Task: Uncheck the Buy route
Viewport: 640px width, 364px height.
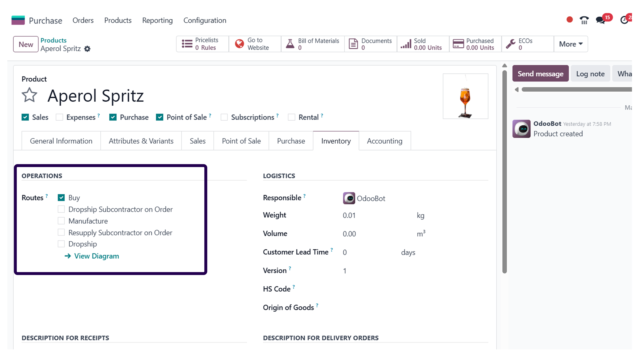Action: click(x=61, y=198)
